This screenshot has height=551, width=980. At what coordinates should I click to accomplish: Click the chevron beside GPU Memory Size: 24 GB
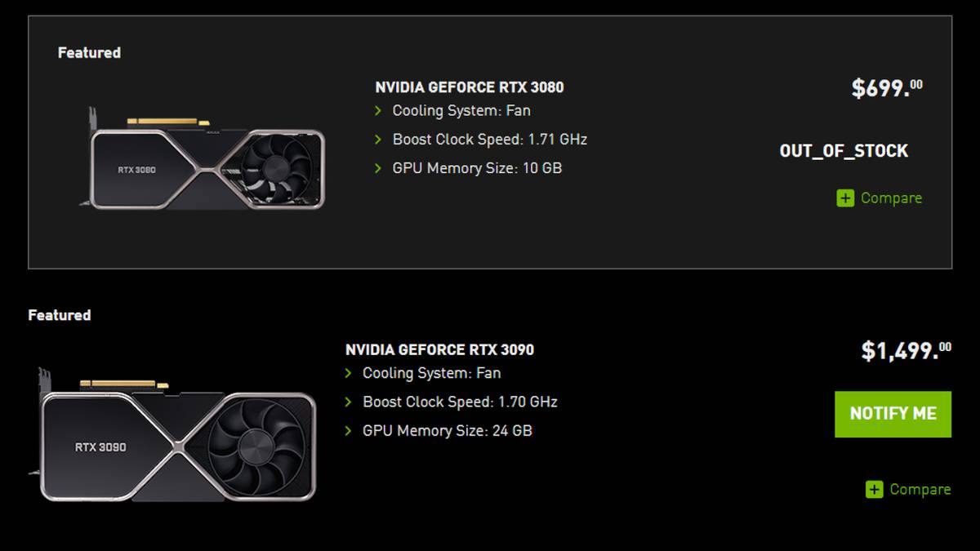[350, 431]
